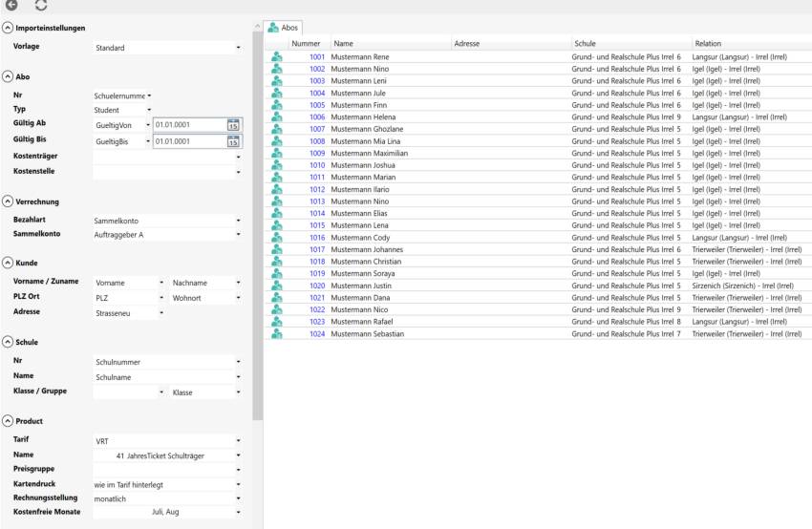The width and height of the screenshot is (812, 529).
Task: Click the back arrow icon
Action: click(x=11, y=5)
